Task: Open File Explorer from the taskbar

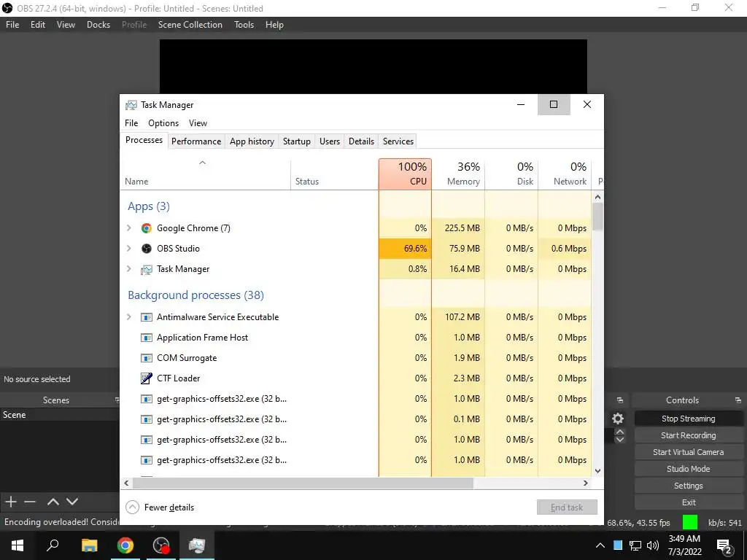Action: point(89,545)
